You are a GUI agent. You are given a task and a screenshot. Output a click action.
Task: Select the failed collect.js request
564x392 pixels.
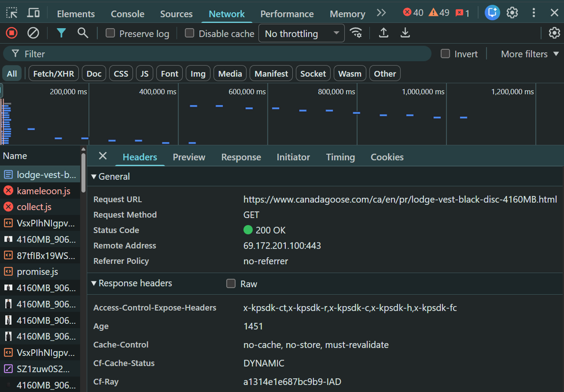point(40,207)
